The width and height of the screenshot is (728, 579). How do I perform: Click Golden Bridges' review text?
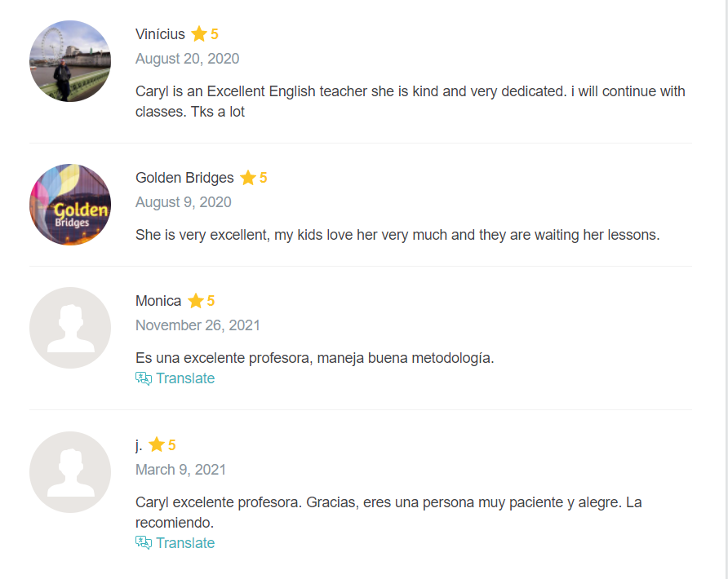397,235
